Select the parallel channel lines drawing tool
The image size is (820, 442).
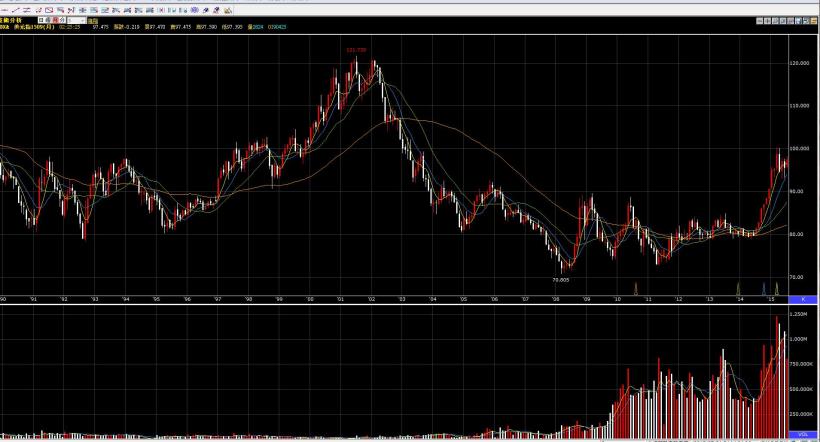click(x=27, y=10)
